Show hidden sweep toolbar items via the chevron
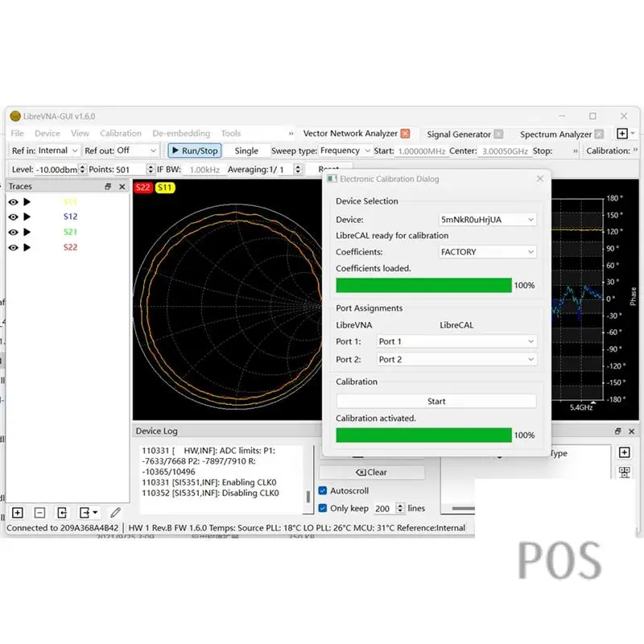 [575, 151]
